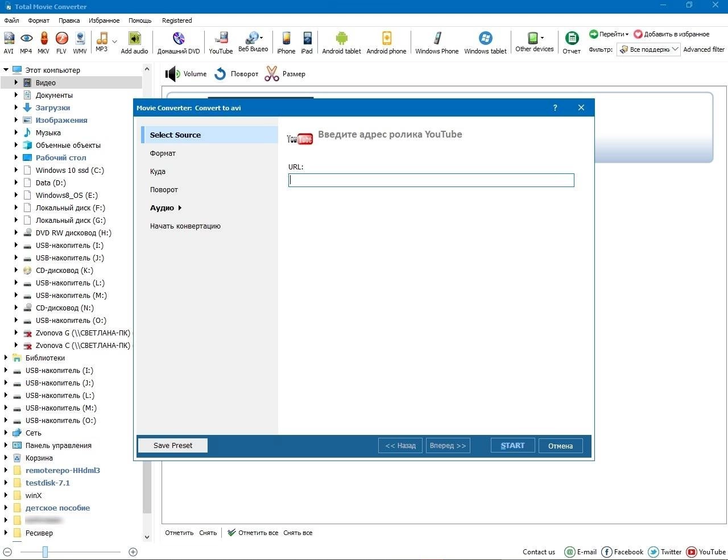This screenshot has height=560, width=728.
Task: Expand the Библиотеки tree node
Action: tap(6, 358)
